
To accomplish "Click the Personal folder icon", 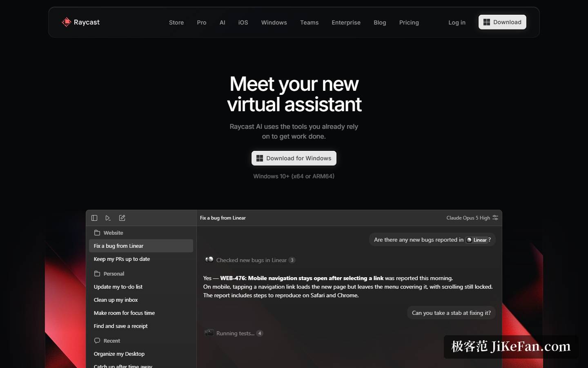I will coord(97,274).
